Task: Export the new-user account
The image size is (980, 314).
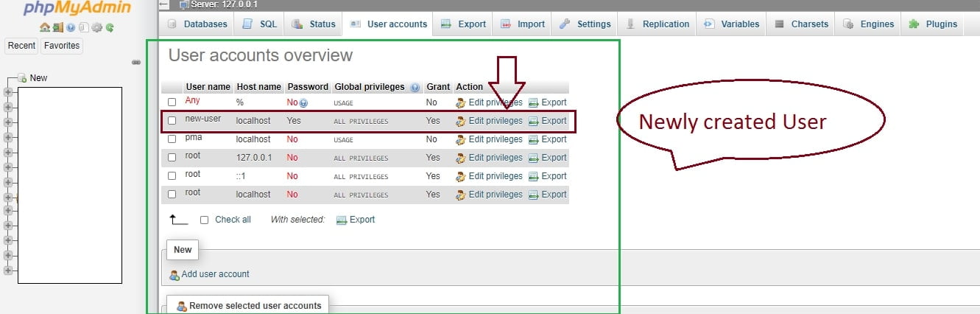Action: 548,121
